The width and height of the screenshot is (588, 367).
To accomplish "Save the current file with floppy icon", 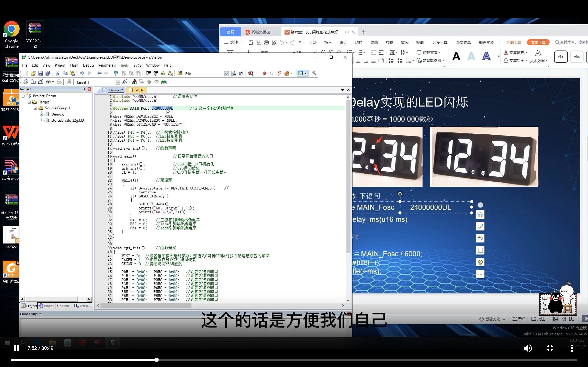I will pos(40,73).
